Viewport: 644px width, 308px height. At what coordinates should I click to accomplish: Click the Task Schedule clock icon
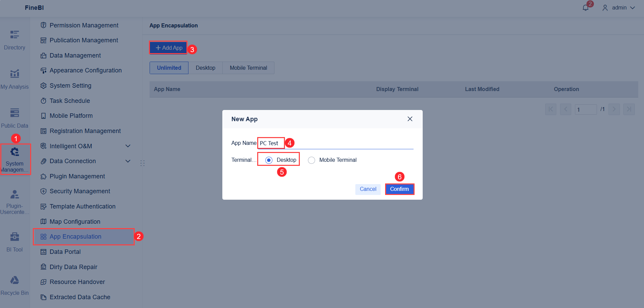coord(43,101)
